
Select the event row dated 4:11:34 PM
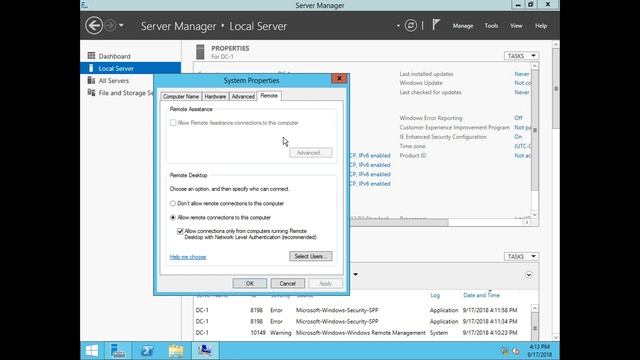pyautogui.click(x=362, y=321)
